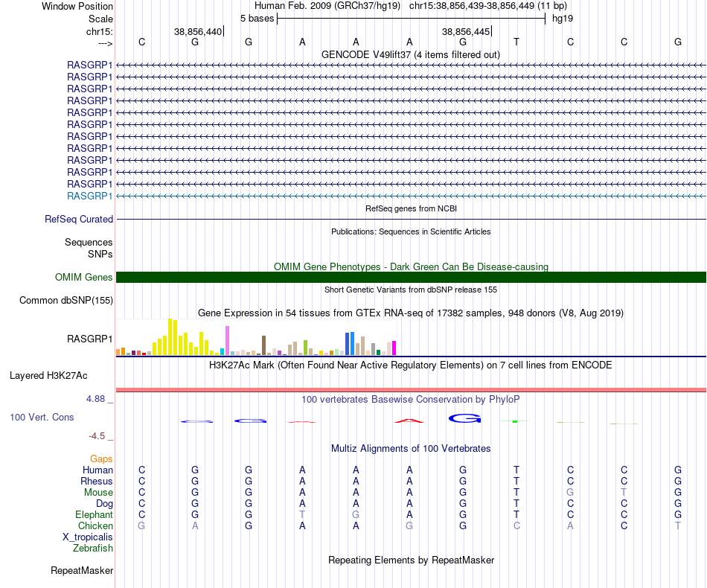Click the pink Layered H3K27Ac signal bar
Image resolution: width=707 pixels, height=588 pixels.
tap(411, 389)
